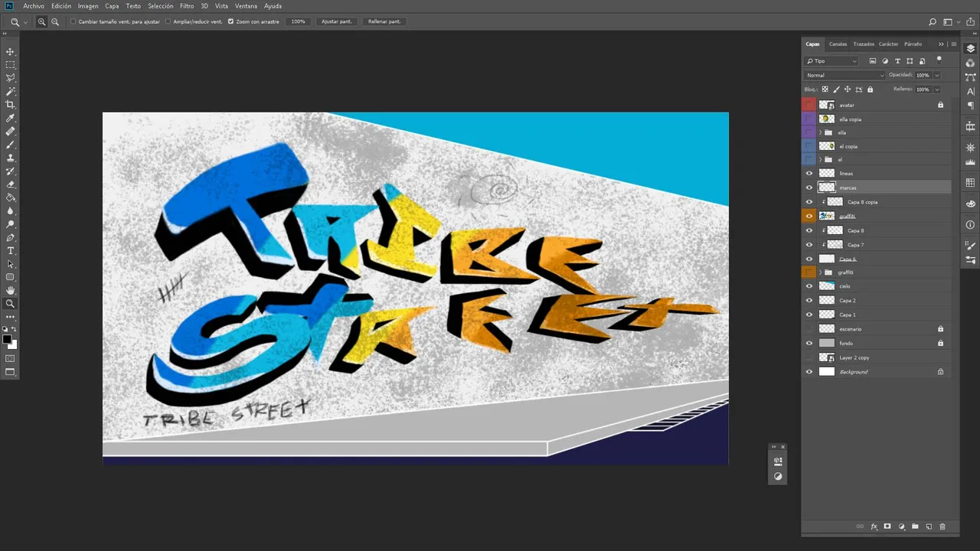980x551 pixels.
Task: Open the Imagen menu
Action: tap(88, 6)
